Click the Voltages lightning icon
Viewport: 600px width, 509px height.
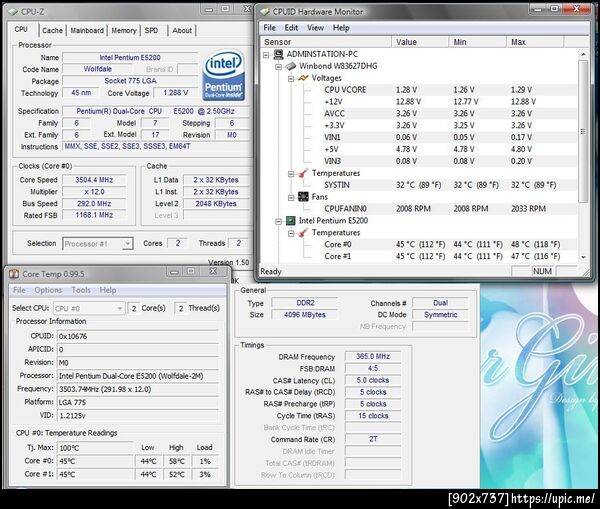click(303, 78)
